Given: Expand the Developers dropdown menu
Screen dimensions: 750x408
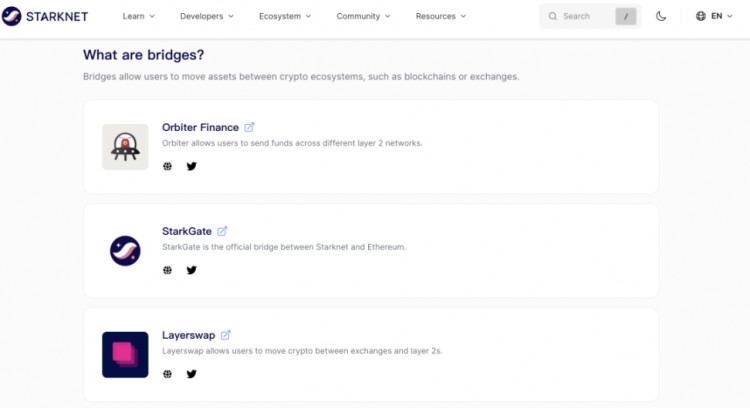Looking at the screenshot, I should tap(206, 16).
